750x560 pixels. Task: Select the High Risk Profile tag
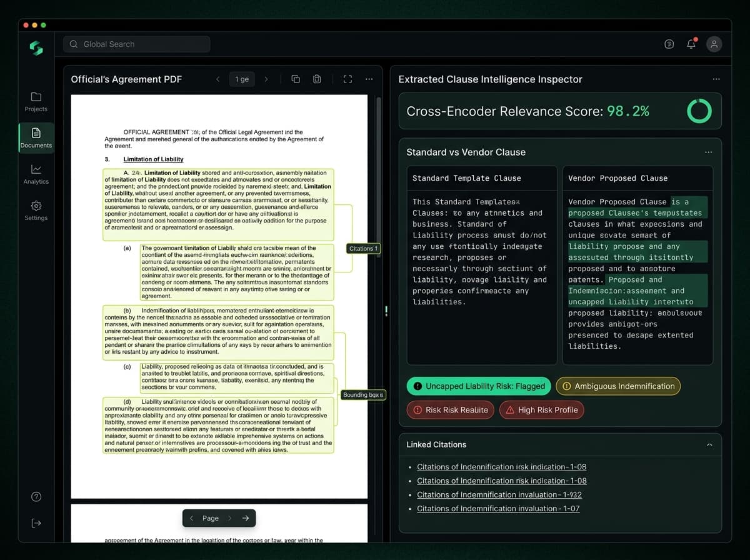(x=542, y=410)
